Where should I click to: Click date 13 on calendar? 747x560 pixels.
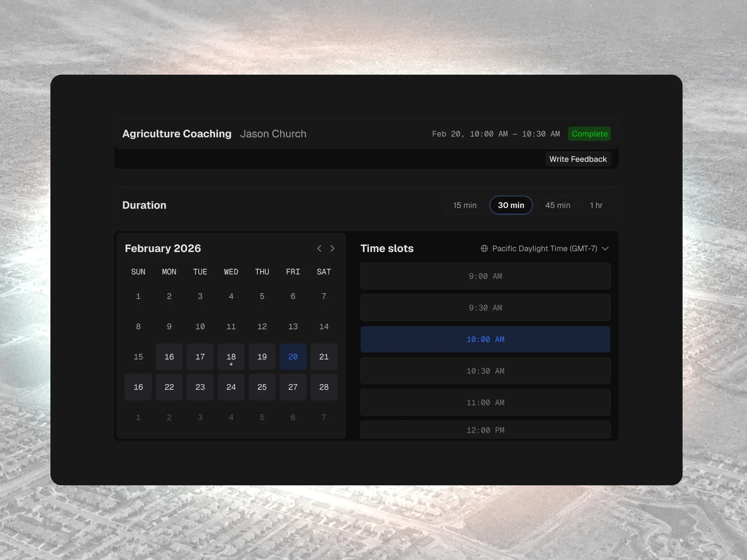(x=293, y=327)
